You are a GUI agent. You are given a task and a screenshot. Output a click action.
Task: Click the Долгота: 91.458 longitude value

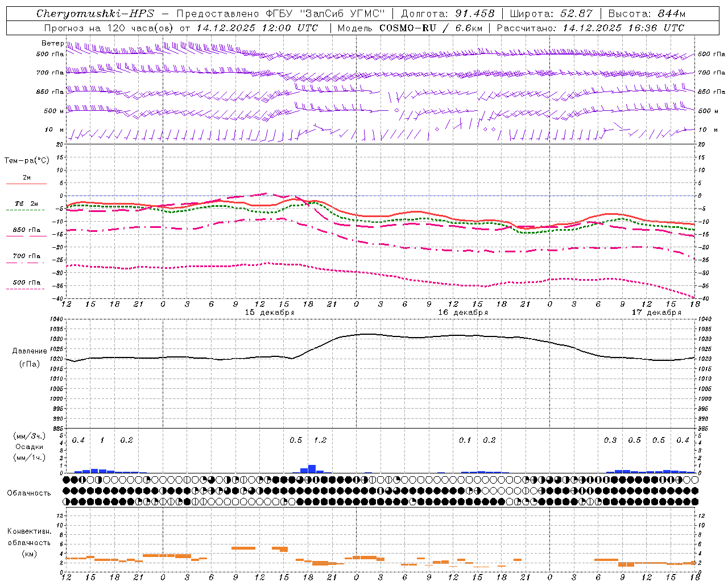pyautogui.click(x=448, y=14)
